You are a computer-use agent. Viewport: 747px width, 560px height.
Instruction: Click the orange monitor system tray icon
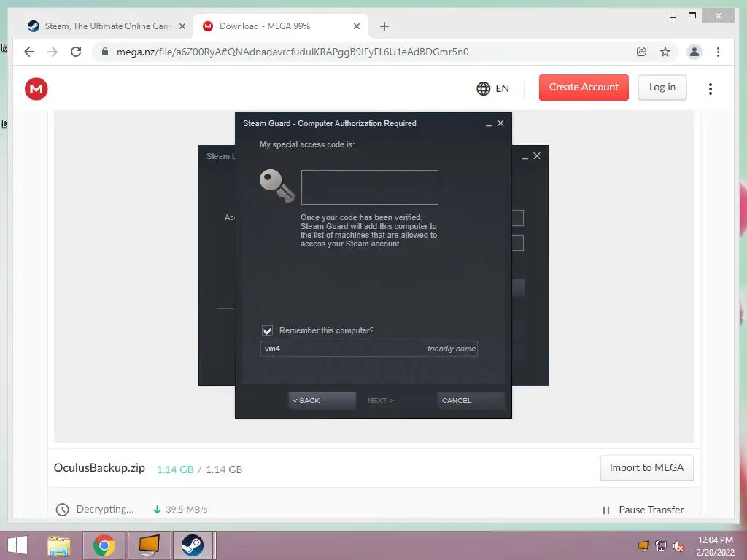[643, 546]
